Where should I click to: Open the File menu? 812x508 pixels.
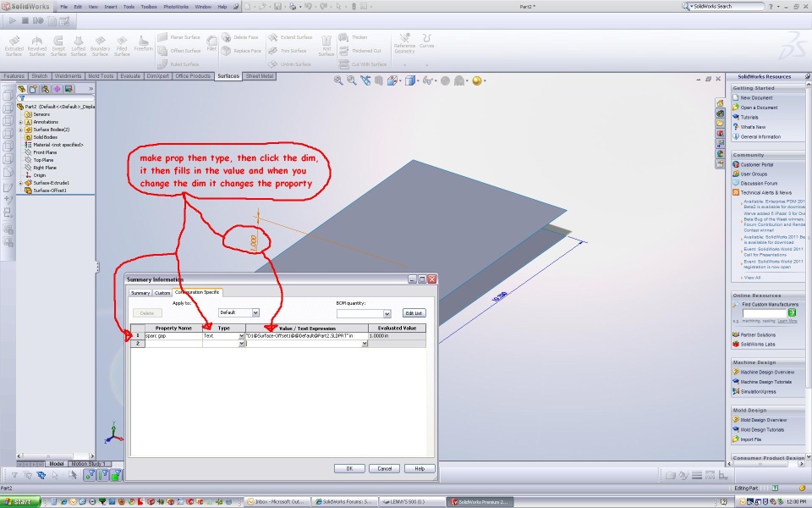pos(63,7)
